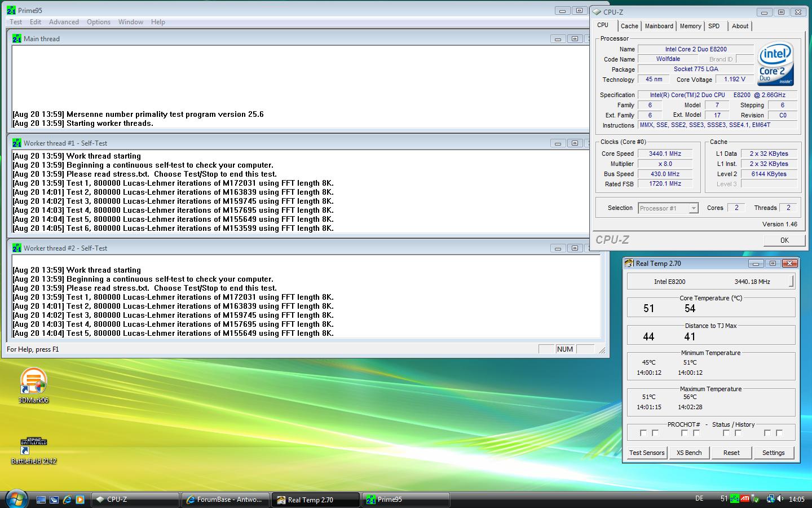Open Real Temp Settings

773,453
